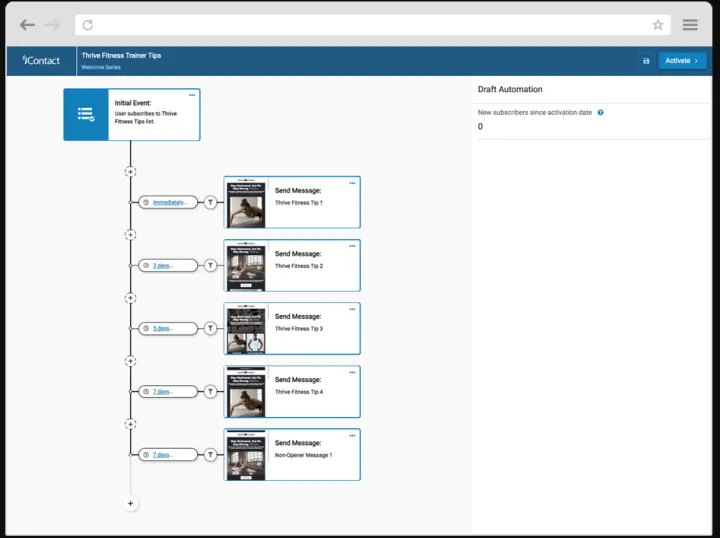Image resolution: width=720 pixels, height=538 pixels.
Task: Bookmark page with the star icon
Action: click(657, 25)
